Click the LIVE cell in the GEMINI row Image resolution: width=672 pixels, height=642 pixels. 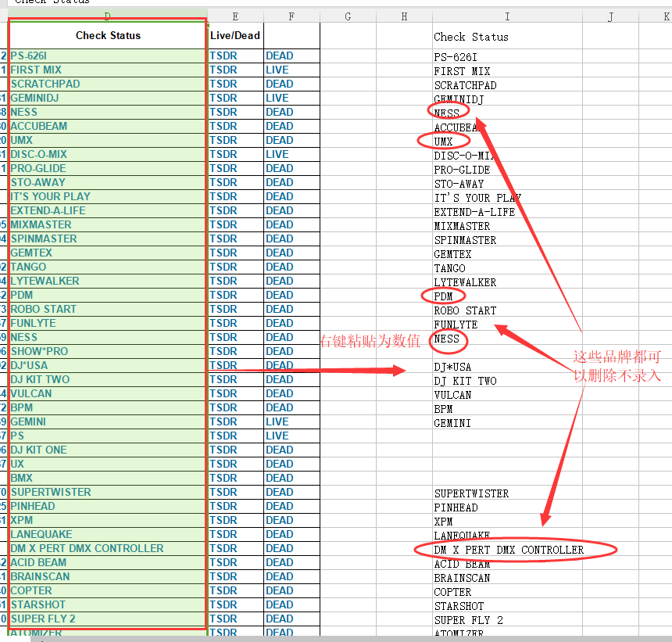click(x=292, y=422)
